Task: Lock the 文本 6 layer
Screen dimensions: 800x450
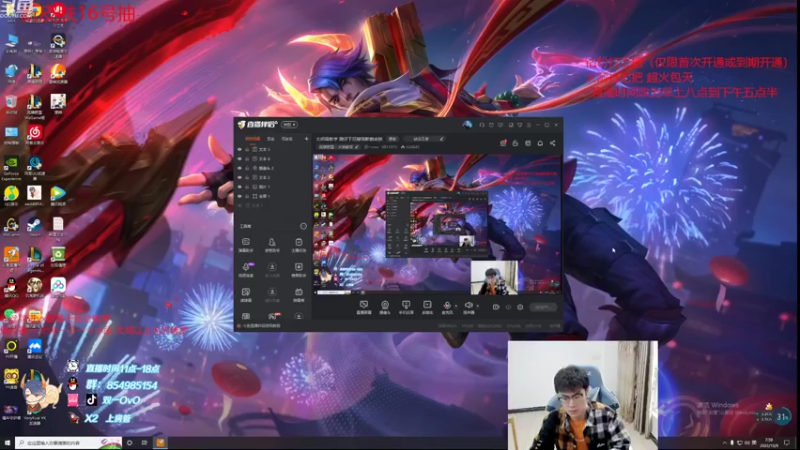Action: (x=247, y=159)
